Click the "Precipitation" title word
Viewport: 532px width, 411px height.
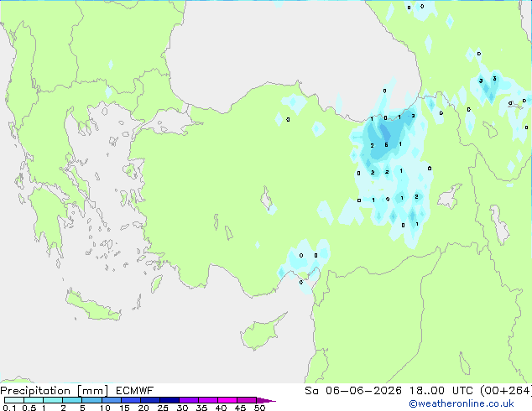pos(35,391)
